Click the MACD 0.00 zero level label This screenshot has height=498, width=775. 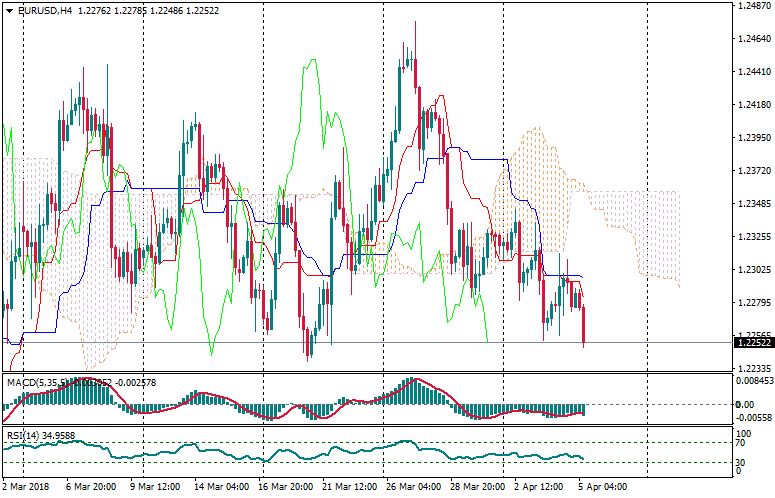point(744,404)
